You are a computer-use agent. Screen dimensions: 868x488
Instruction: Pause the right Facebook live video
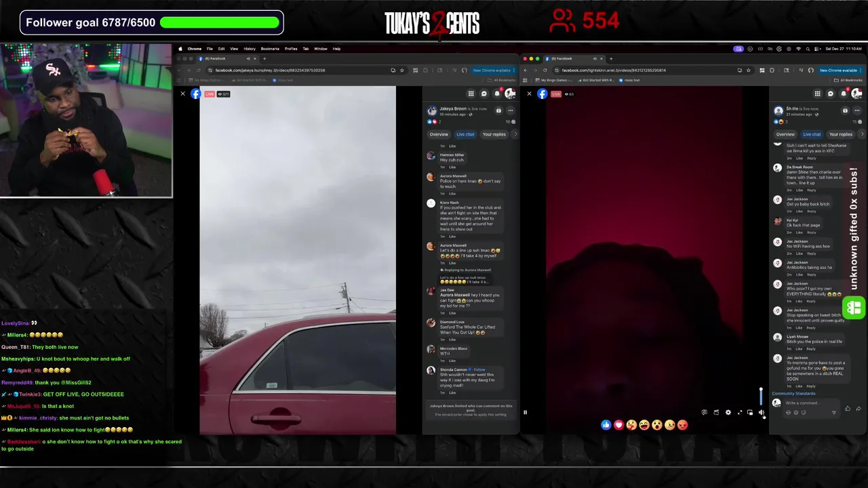(525, 412)
